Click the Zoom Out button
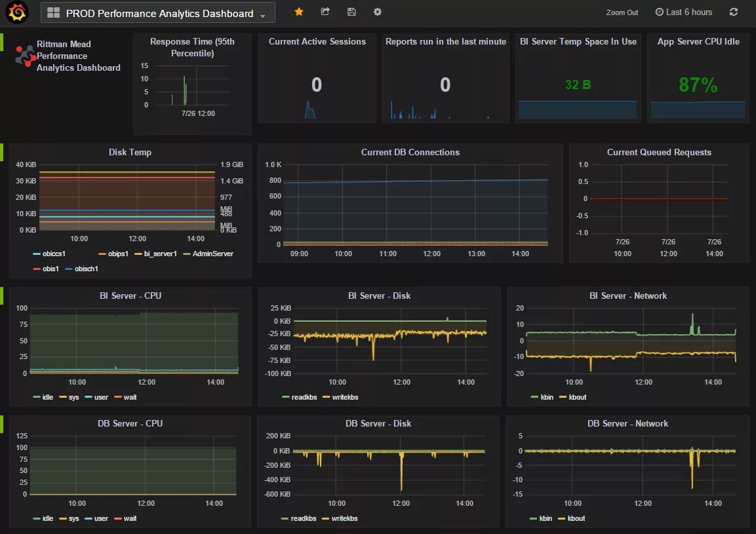Viewport: 756px width, 534px height. [x=622, y=12]
